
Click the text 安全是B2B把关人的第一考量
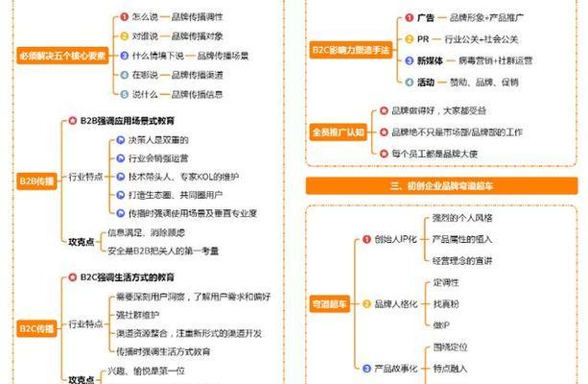163,251
